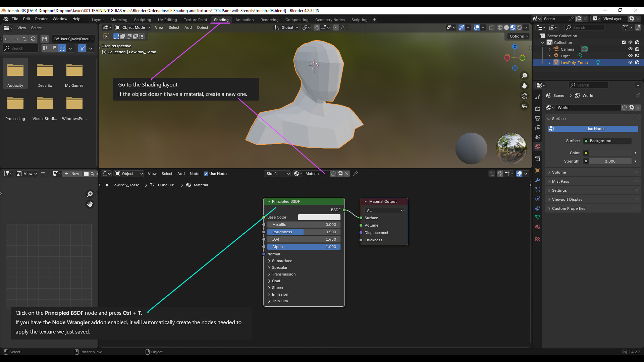Click the Base Color swatch

pyautogui.click(x=319, y=217)
